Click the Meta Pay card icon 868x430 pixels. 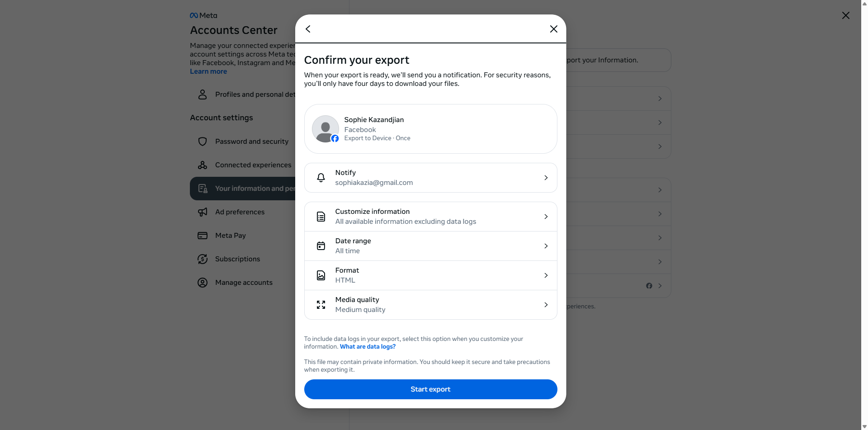pyautogui.click(x=203, y=236)
